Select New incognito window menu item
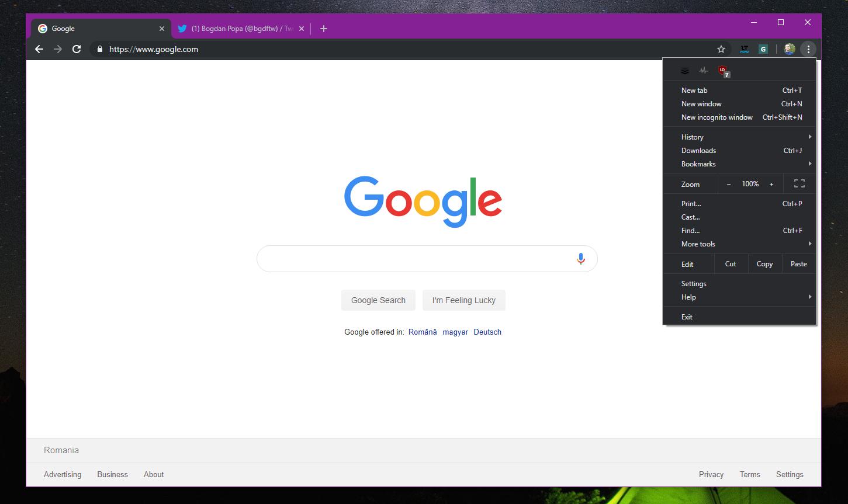 click(x=717, y=117)
